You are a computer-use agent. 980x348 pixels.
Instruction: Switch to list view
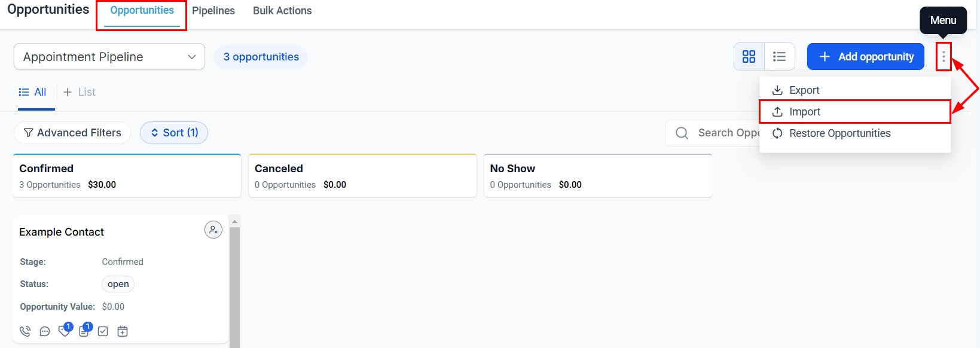[779, 57]
